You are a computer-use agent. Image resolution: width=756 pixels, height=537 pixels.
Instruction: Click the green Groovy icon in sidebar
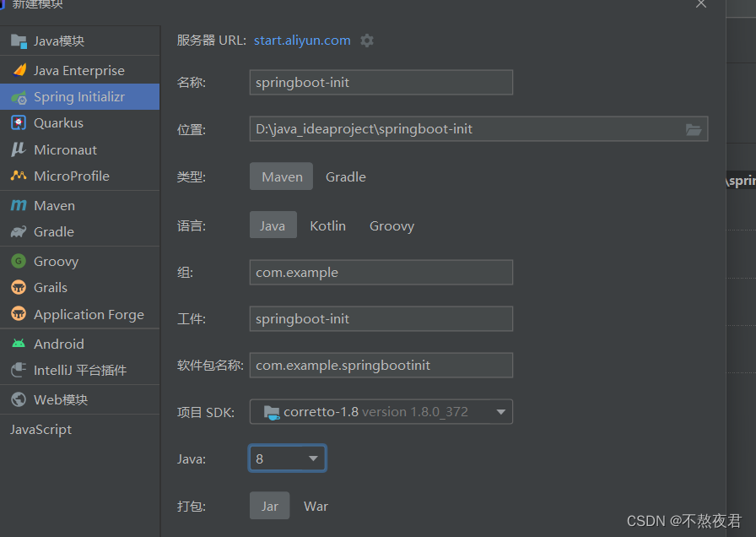[19, 261]
